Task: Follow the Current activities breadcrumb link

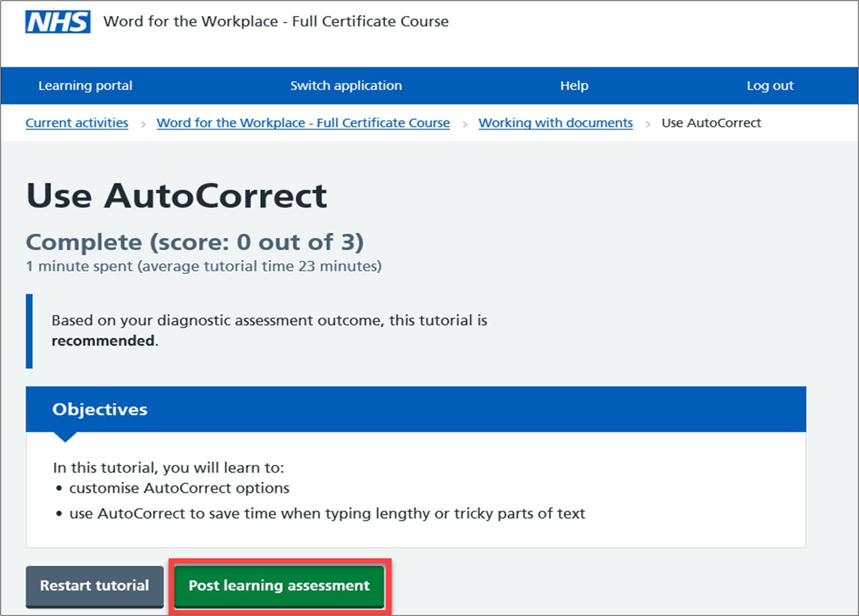Action: 77,123
